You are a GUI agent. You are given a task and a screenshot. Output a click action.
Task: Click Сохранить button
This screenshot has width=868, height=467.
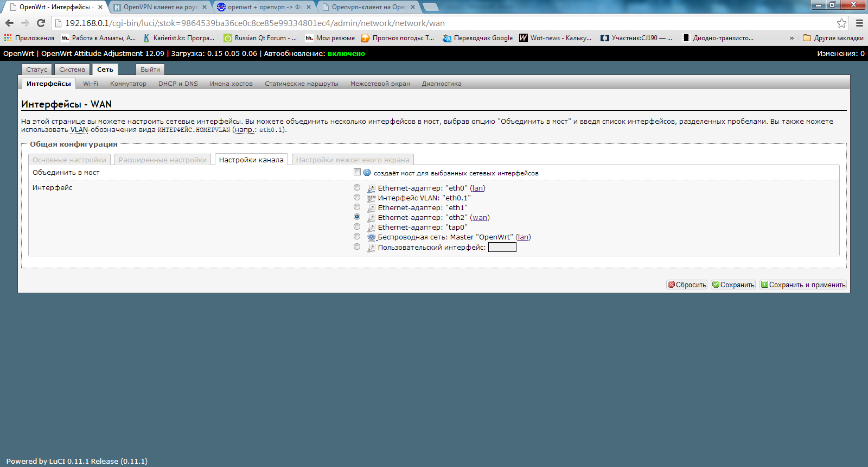[x=733, y=285]
